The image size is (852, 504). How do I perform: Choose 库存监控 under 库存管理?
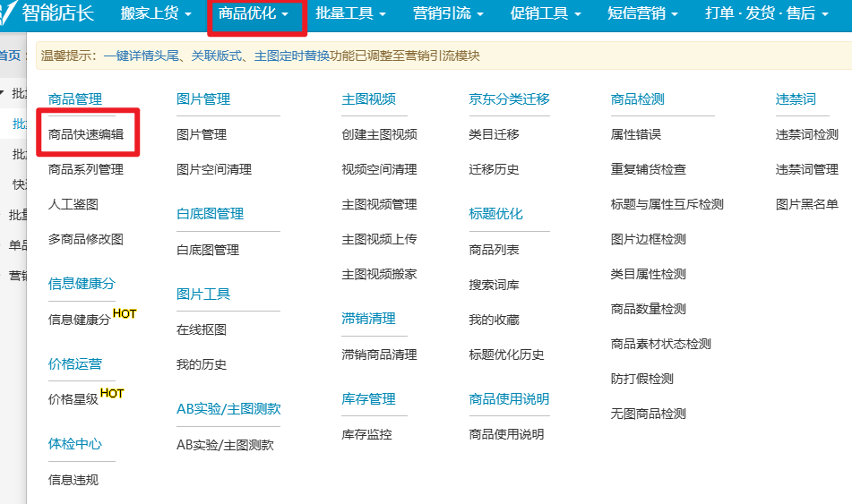[x=366, y=434]
